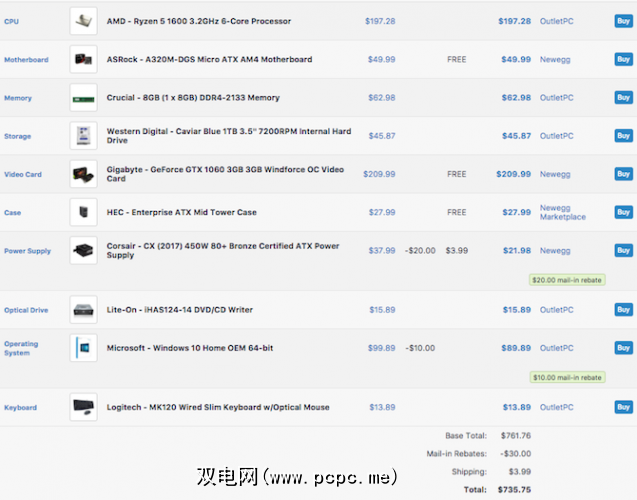Buy the Lite-On DVD/CD writer
The width and height of the screenshot is (637, 500).
point(624,310)
